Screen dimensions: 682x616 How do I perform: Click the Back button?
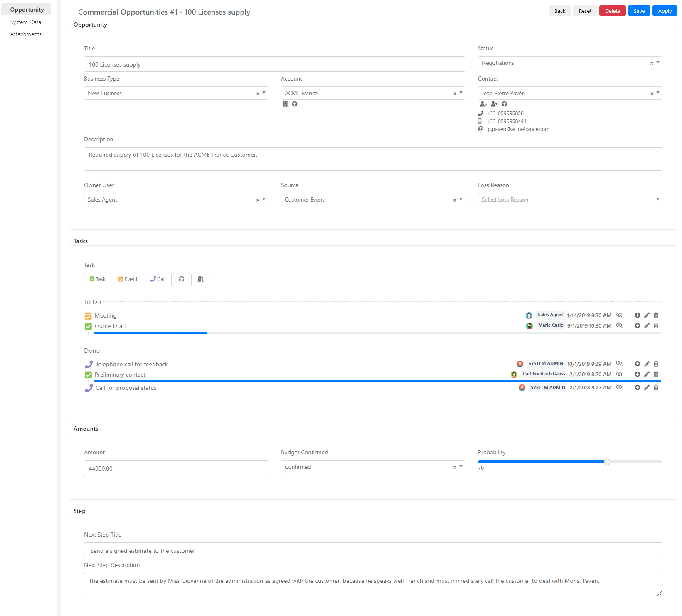(560, 11)
